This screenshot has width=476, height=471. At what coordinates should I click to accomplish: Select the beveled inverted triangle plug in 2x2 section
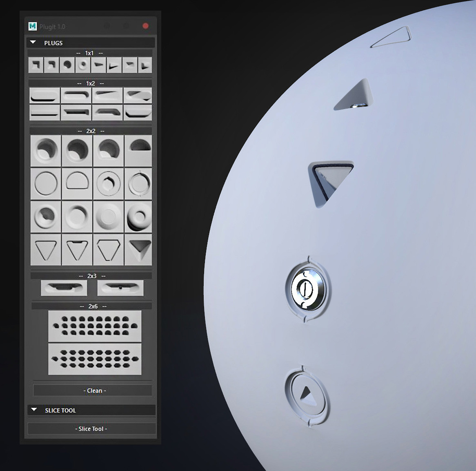pos(138,249)
